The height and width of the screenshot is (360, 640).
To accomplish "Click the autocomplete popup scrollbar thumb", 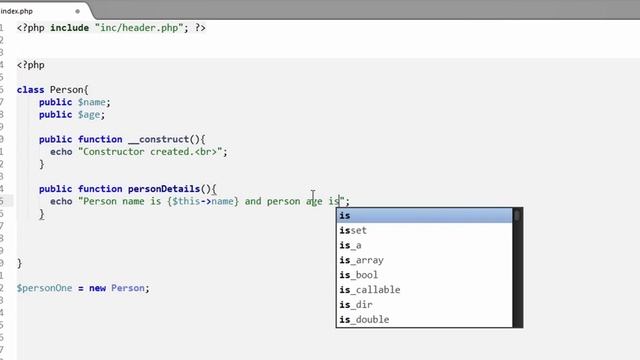I will click(x=517, y=215).
